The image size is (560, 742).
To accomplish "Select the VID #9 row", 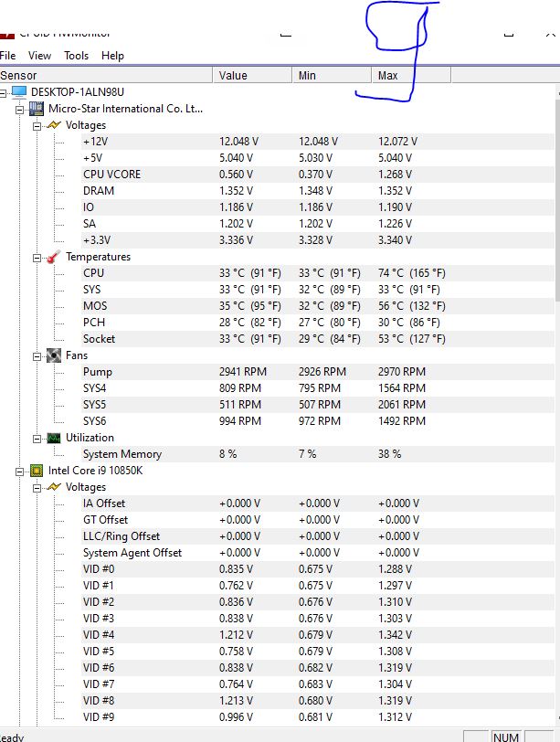I will pos(318,717).
